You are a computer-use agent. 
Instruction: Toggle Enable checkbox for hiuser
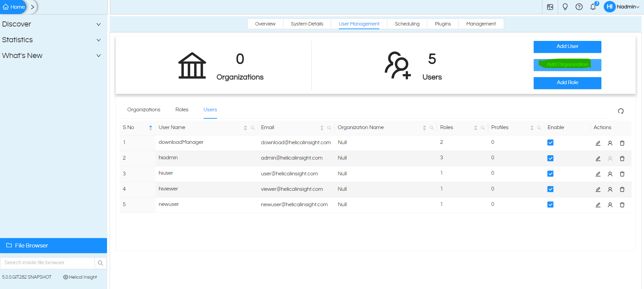[550, 174]
